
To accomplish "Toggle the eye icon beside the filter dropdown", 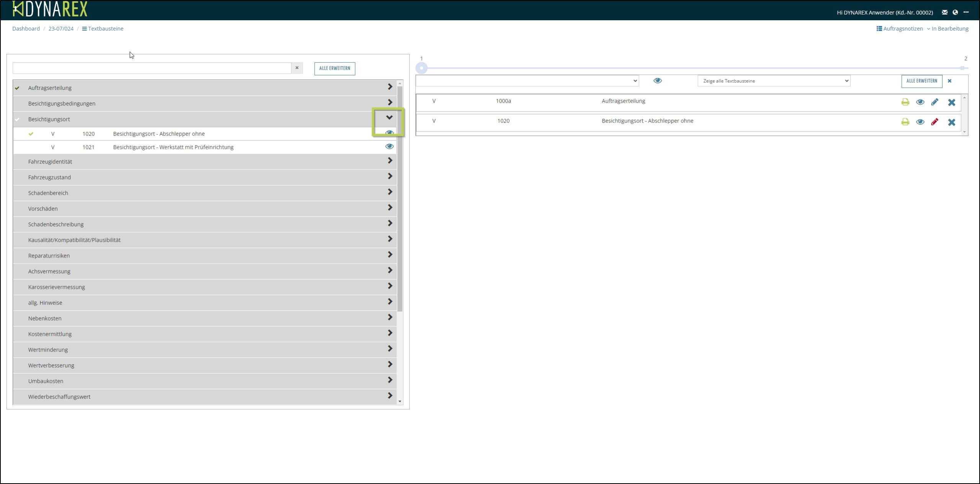I will 657,81.
